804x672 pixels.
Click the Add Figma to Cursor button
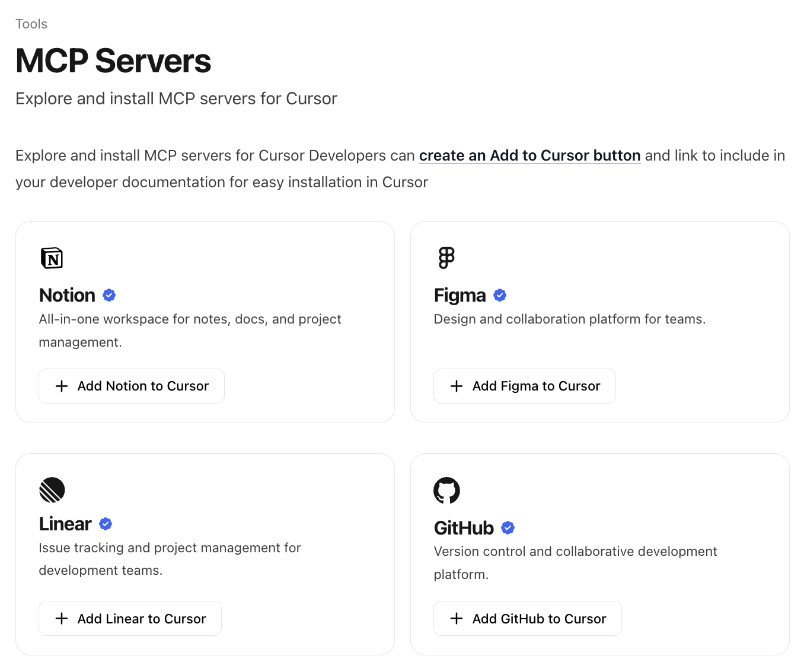tap(525, 386)
